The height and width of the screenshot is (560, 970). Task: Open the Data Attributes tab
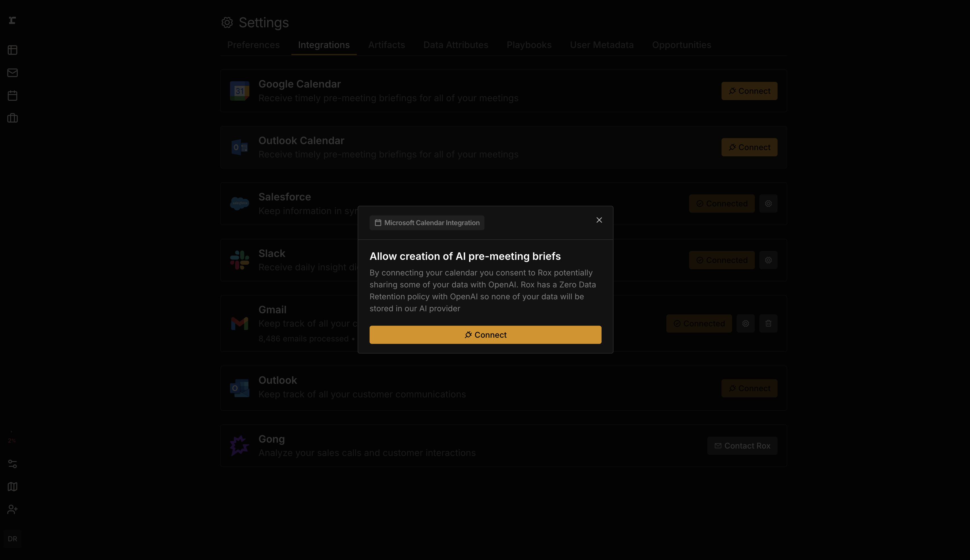click(x=455, y=45)
